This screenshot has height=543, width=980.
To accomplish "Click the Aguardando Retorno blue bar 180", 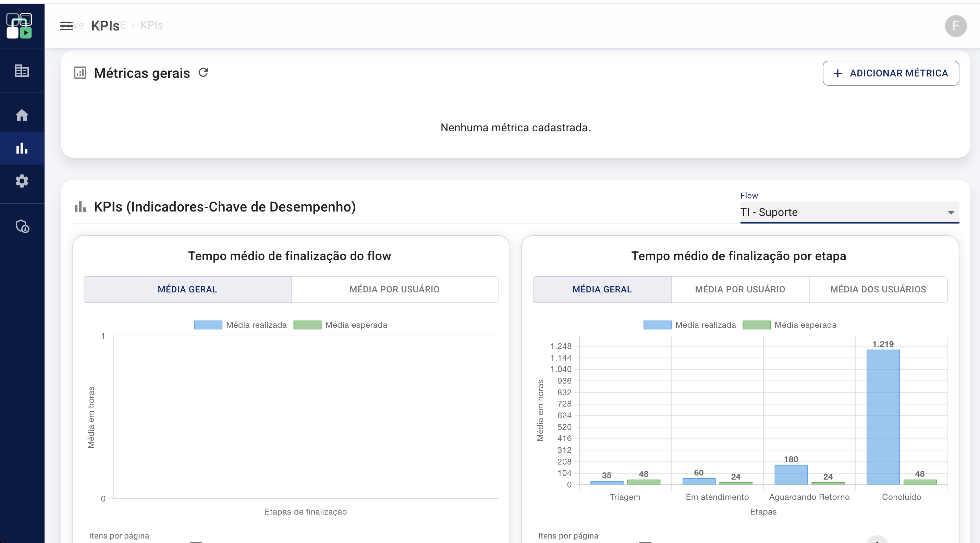I will 791,474.
